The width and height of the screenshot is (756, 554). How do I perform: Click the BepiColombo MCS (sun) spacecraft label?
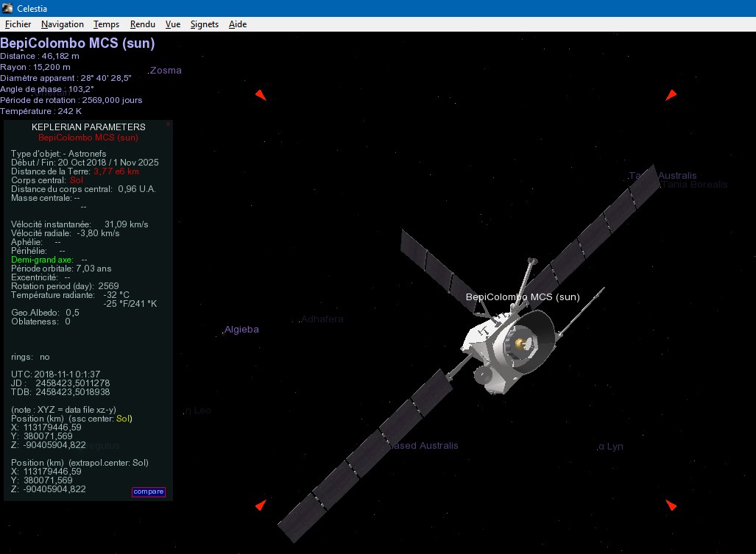click(523, 296)
